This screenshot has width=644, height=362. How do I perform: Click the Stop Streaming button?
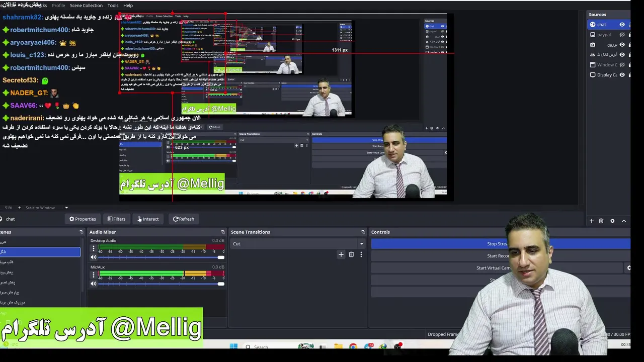click(500, 244)
